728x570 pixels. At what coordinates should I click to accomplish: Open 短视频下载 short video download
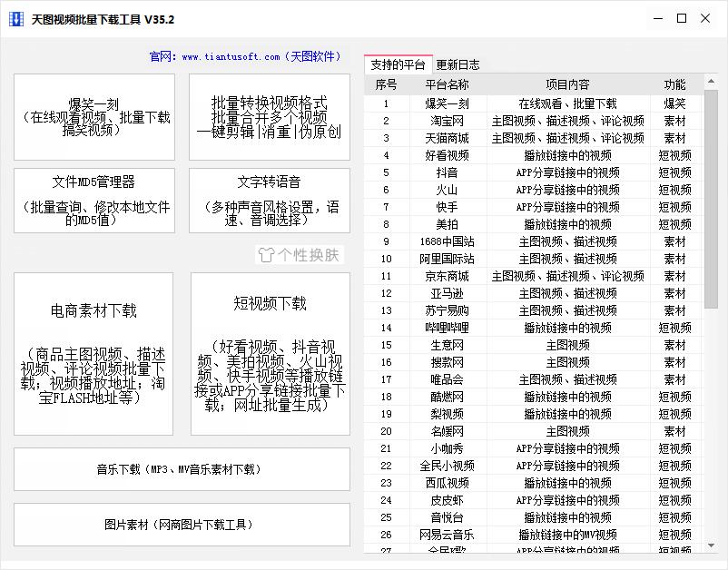[271, 354]
